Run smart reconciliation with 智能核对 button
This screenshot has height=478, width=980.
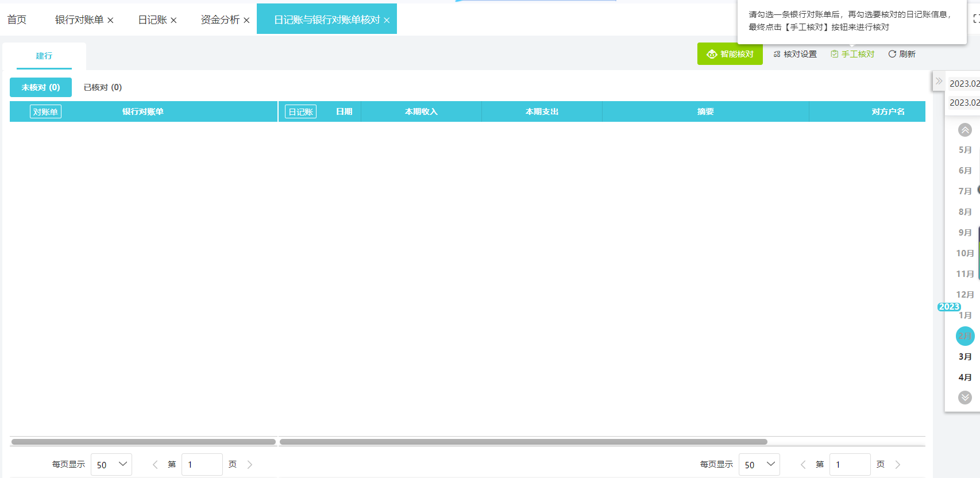point(730,54)
